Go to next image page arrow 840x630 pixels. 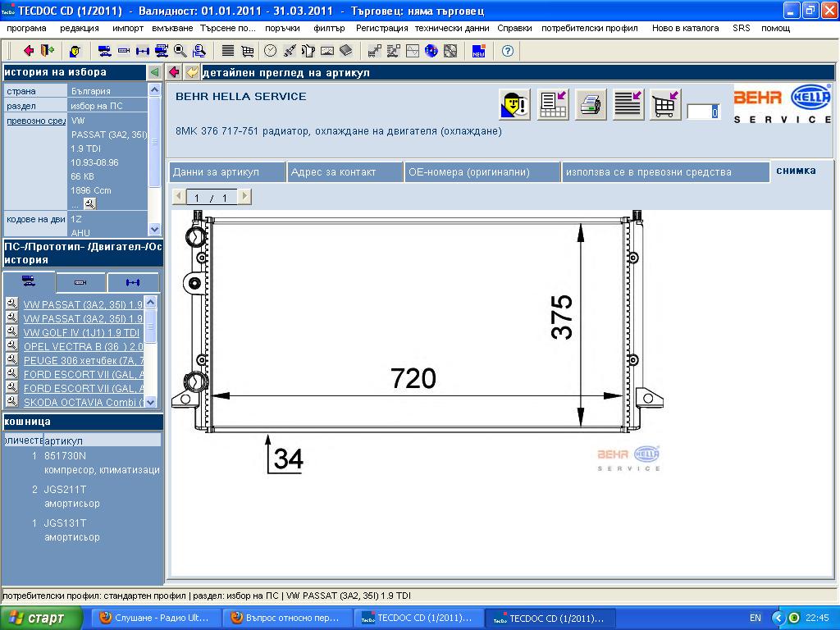[244, 197]
